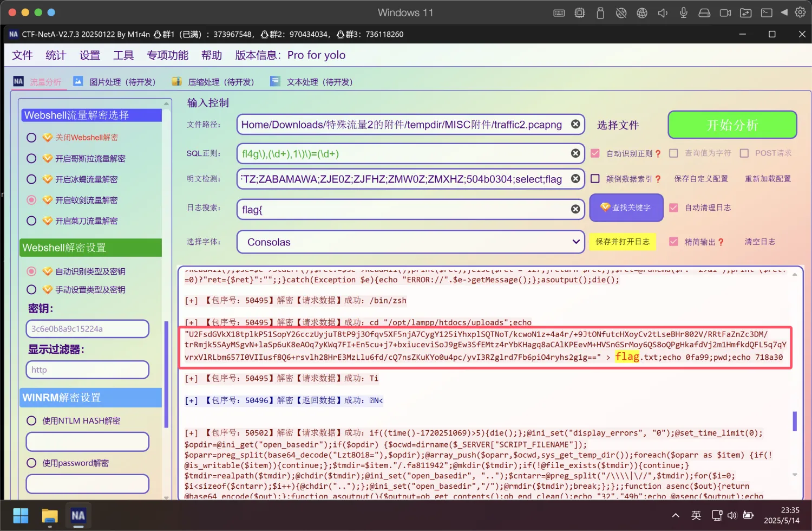The width and height of the screenshot is (812, 531).
Task: Click the camera icon in the VM toolbar
Action: pos(725,13)
